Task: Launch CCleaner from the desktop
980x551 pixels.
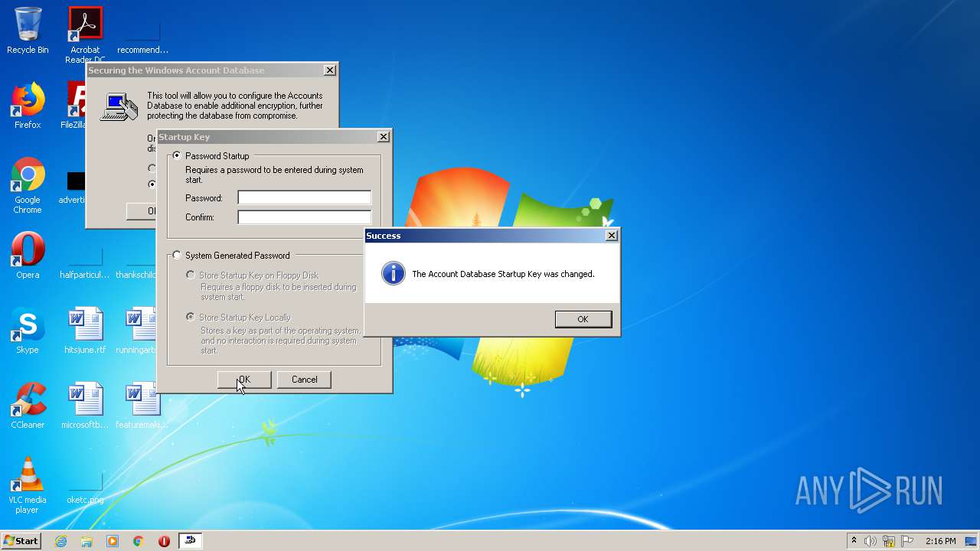Action: click(x=28, y=406)
